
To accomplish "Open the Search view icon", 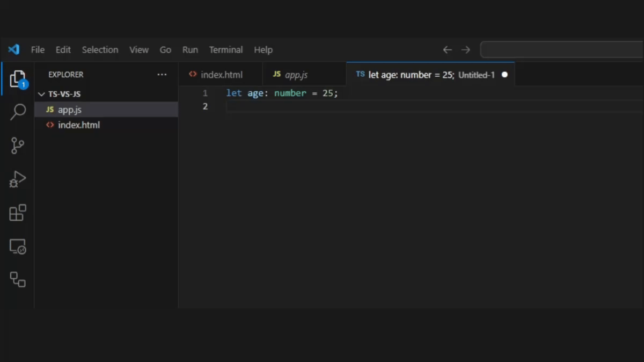I will pyautogui.click(x=18, y=112).
